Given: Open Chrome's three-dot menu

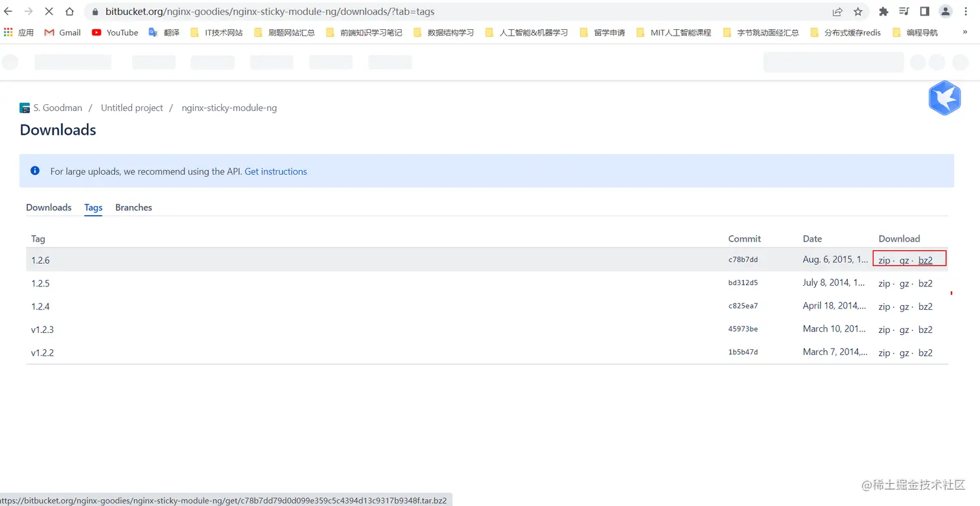Looking at the screenshot, I should [966, 12].
